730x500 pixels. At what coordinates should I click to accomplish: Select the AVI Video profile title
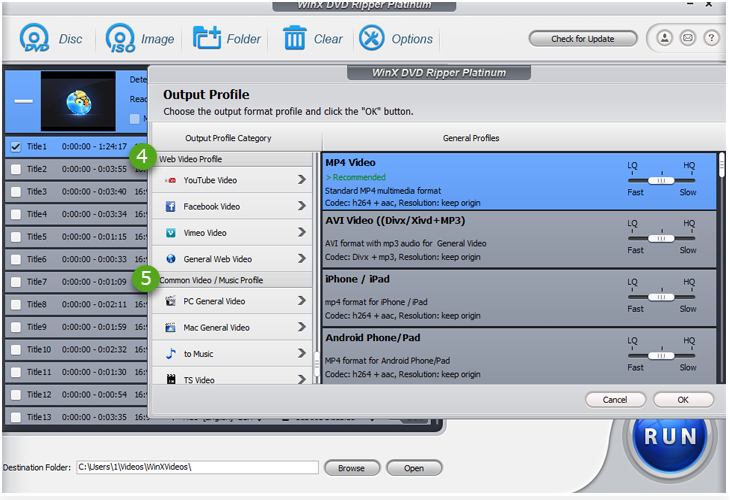click(x=395, y=221)
